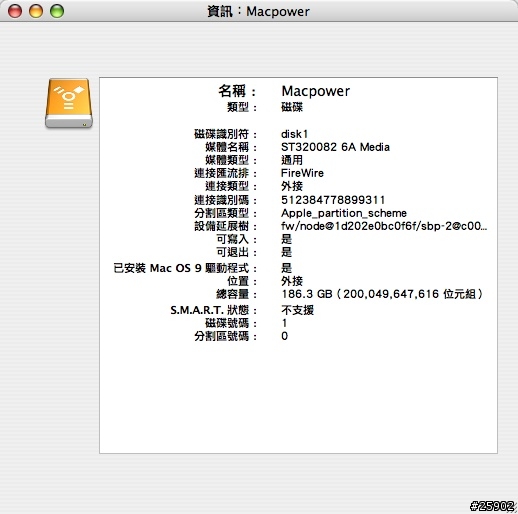Click the orange FireWire external disk icon
This screenshot has height=514, width=518.
point(69,103)
